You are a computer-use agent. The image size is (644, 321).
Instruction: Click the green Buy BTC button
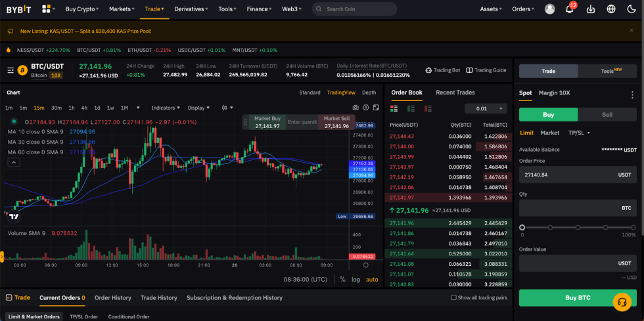click(578, 297)
